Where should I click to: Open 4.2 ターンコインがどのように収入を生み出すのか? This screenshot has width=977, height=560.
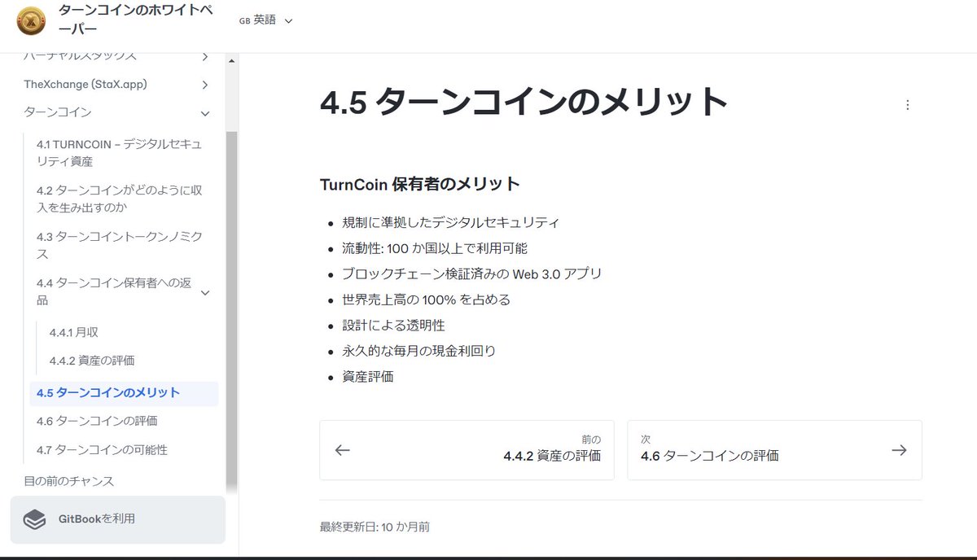120,199
